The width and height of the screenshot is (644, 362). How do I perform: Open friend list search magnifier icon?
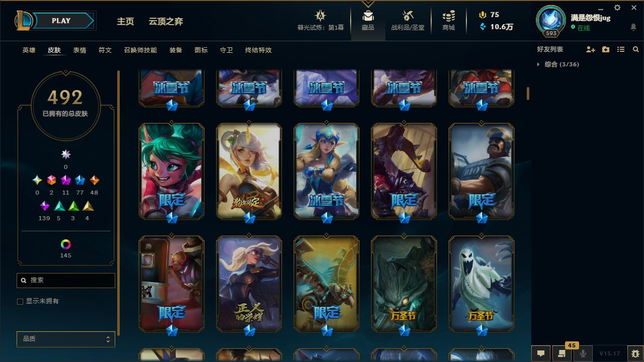pyautogui.click(x=636, y=49)
